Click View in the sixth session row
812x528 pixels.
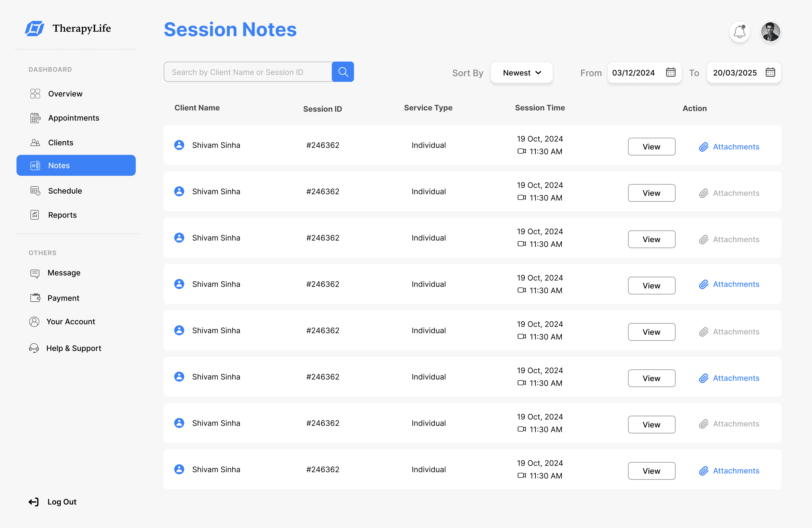click(651, 379)
